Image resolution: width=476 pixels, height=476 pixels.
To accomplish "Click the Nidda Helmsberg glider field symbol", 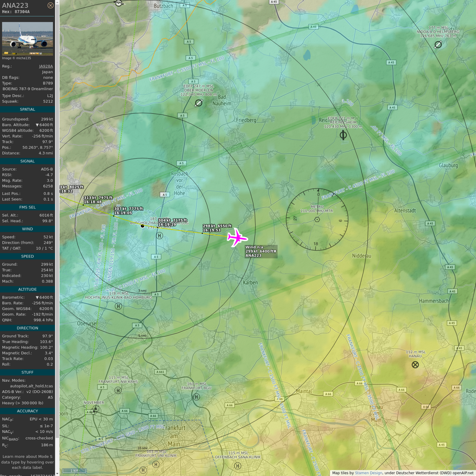I will click(x=438, y=45).
